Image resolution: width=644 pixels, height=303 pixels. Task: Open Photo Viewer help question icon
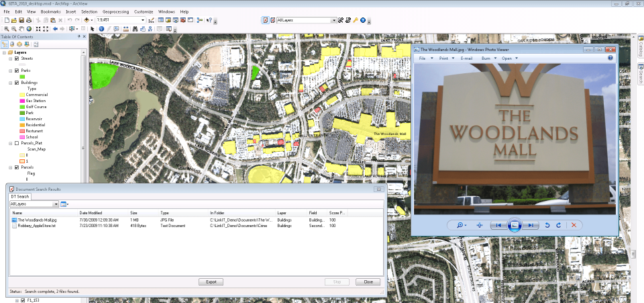tap(610, 58)
